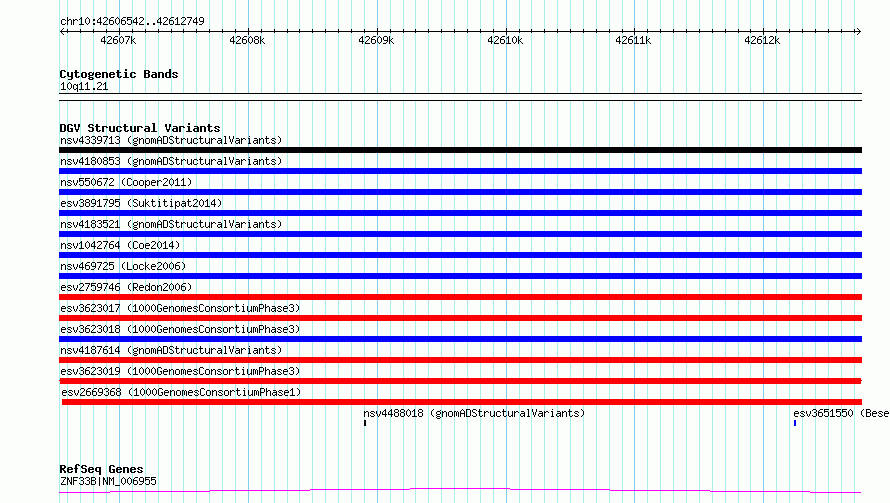
Task: Click red bar under esv2669368 label
Action: click(462, 402)
